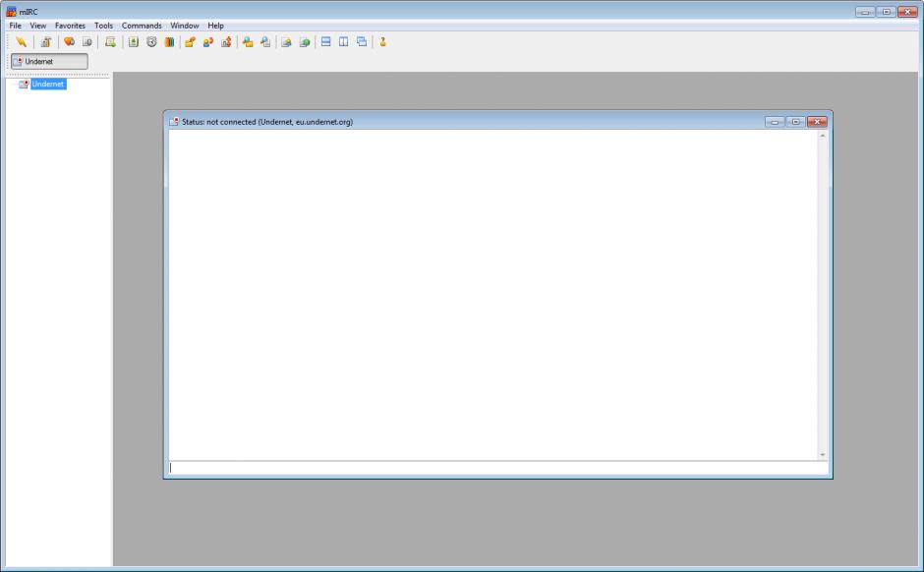Close the main mIRC window
This screenshot has height=572, width=924.
(907, 12)
